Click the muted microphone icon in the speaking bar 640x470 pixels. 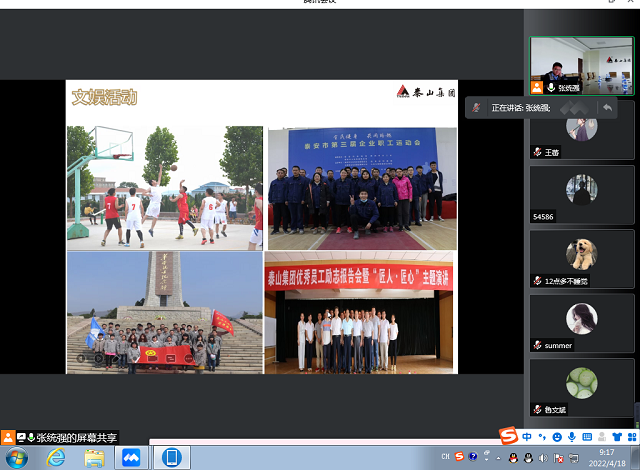pos(477,107)
